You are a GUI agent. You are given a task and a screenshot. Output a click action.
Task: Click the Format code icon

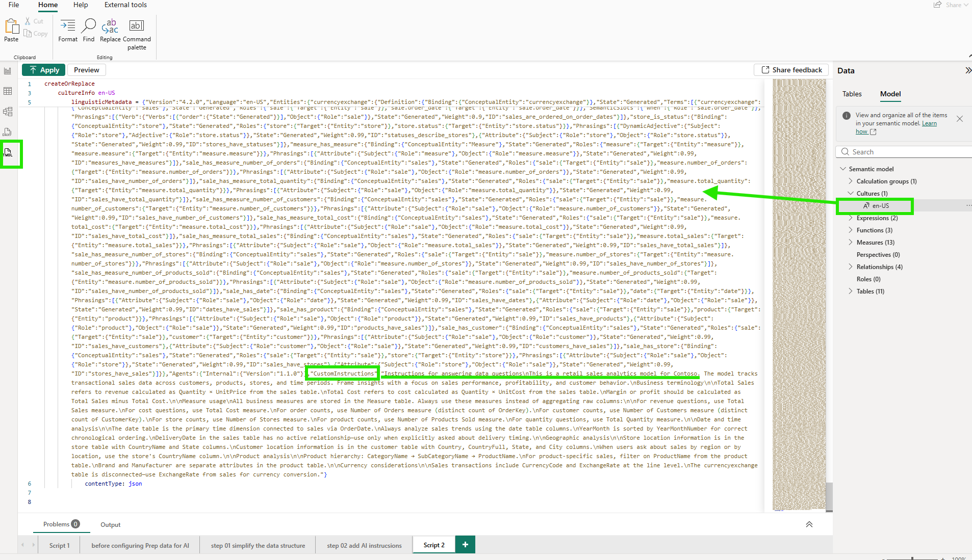[68, 25]
